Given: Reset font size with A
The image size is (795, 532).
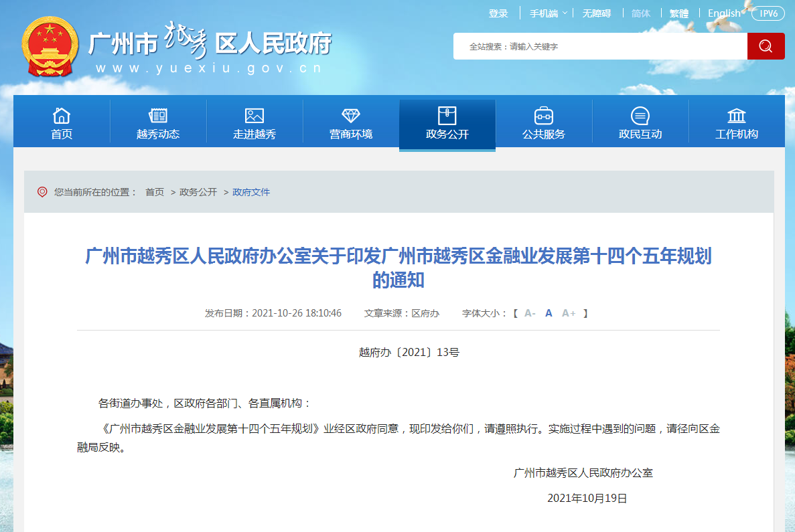Looking at the screenshot, I should (549, 313).
